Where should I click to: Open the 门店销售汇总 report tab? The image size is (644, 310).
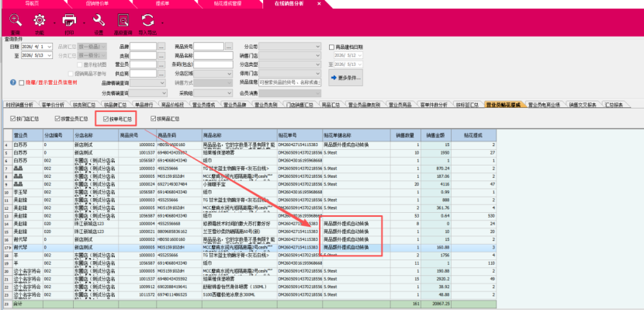(x=299, y=105)
